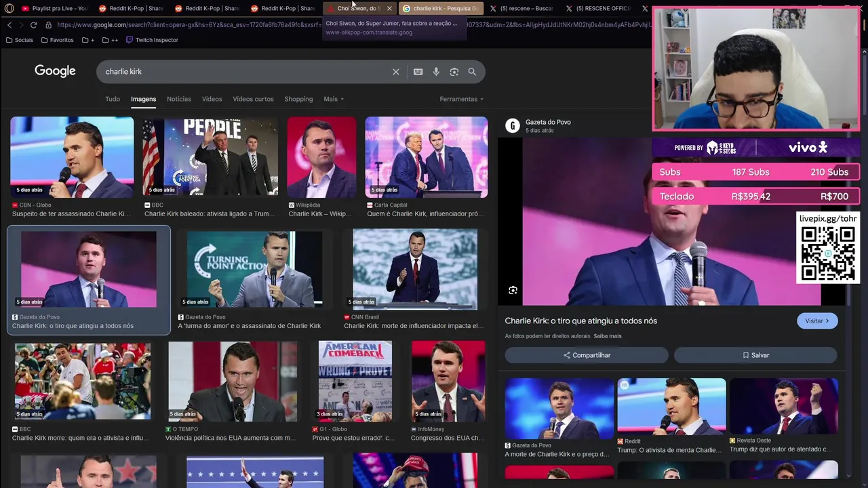
Task: Open the Twitch Inspector bookmark
Action: click(152, 40)
